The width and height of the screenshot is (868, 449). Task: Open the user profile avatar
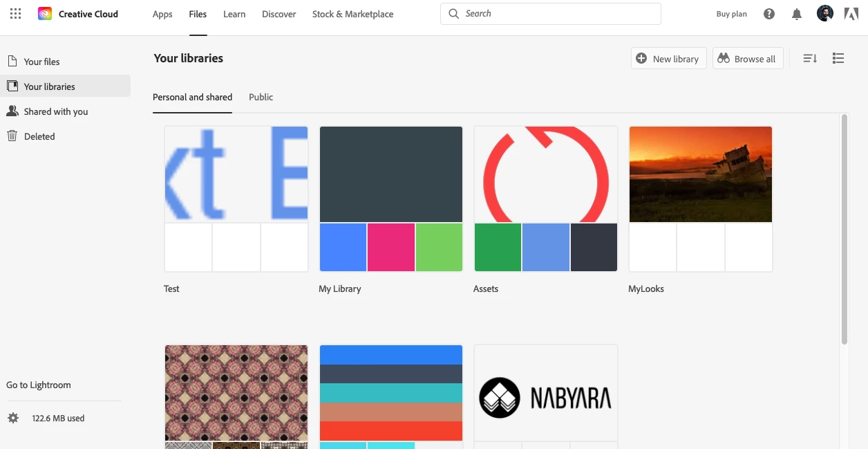point(825,13)
